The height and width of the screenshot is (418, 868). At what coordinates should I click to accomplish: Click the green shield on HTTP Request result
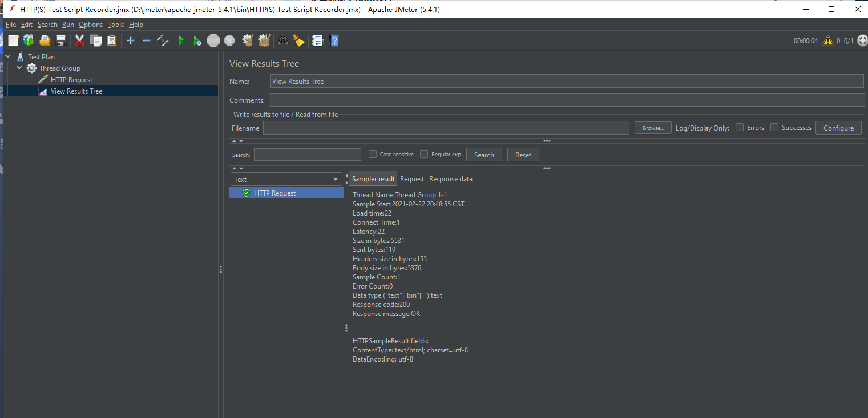246,193
